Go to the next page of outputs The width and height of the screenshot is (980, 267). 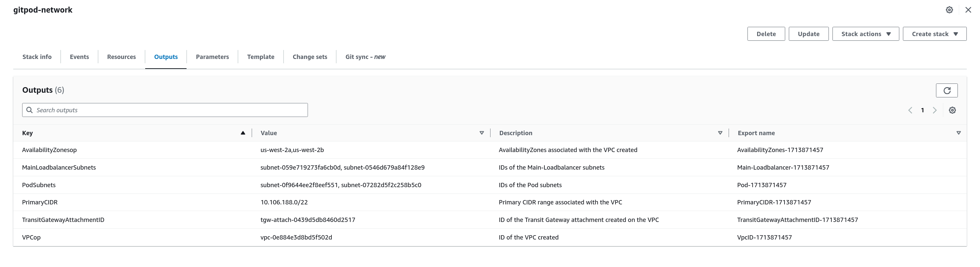pos(934,110)
